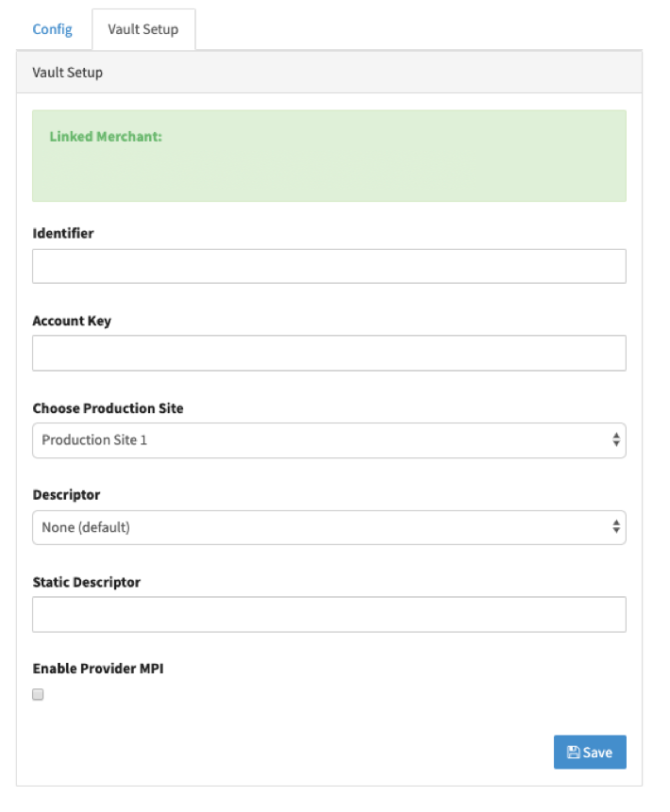Click the Choose Production Site label
The image size is (670, 812).
click(108, 408)
